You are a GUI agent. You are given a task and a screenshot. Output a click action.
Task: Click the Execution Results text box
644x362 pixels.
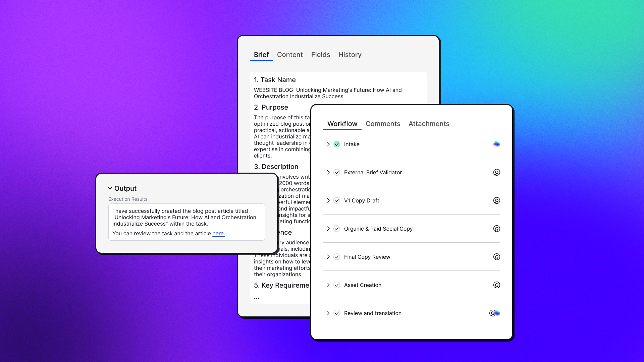coord(186,222)
